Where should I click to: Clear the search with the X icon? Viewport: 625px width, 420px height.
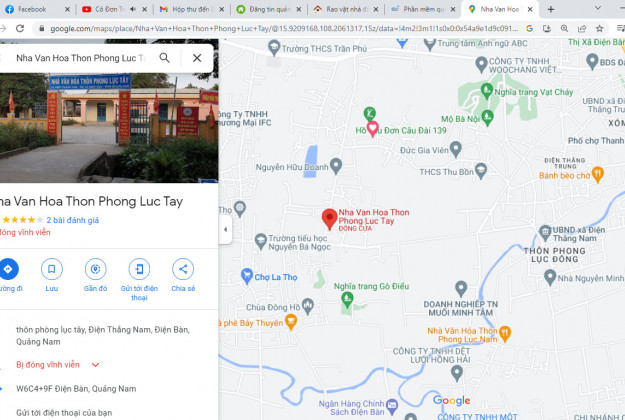click(x=197, y=58)
